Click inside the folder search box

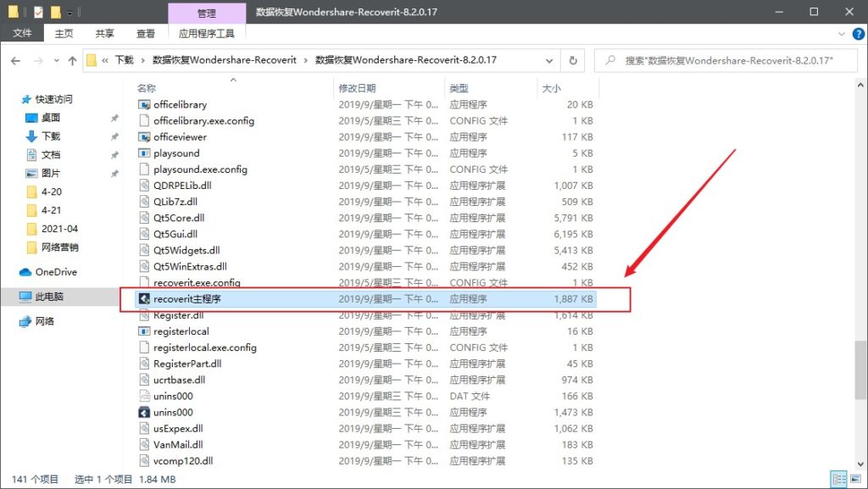pos(726,60)
